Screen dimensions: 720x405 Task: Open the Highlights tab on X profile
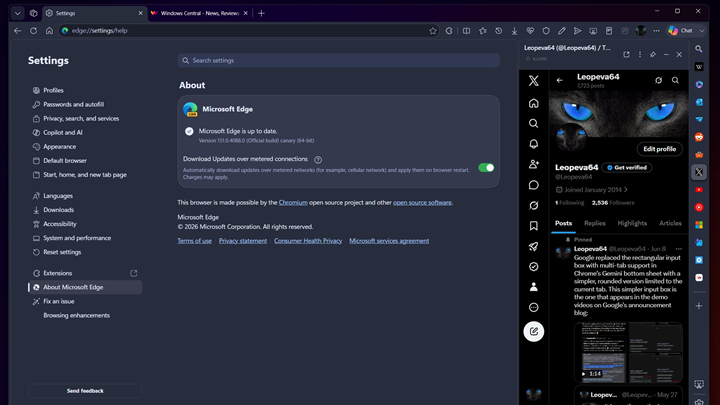coord(632,223)
